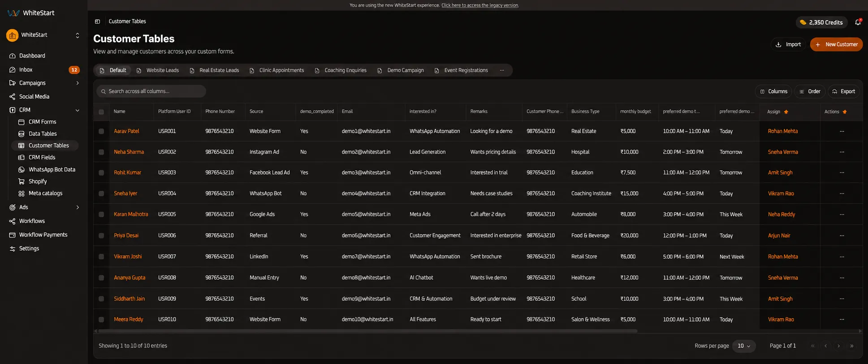Open the Columns settings button
868x364 pixels.
773,91
